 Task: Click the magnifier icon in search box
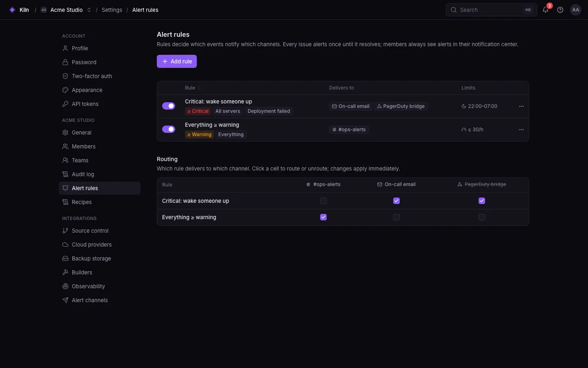pos(454,10)
